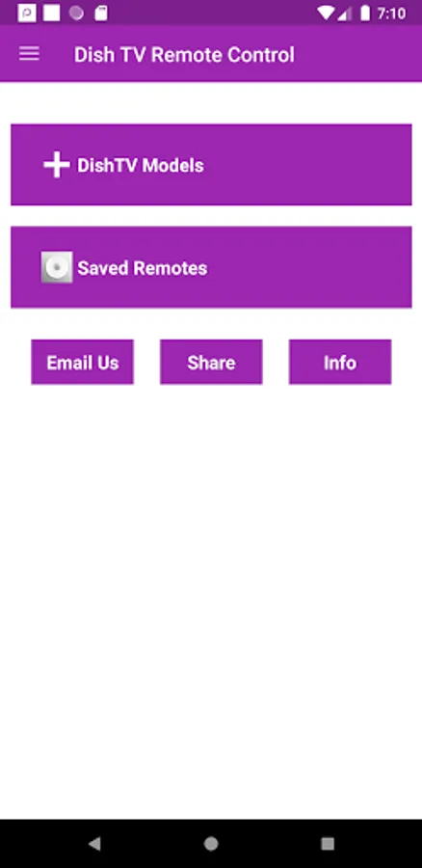Tap the purple circle notification icon

(76, 14)
